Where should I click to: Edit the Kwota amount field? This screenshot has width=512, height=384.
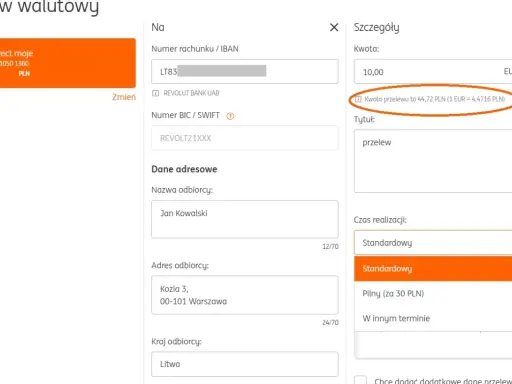tap(433, 72)
